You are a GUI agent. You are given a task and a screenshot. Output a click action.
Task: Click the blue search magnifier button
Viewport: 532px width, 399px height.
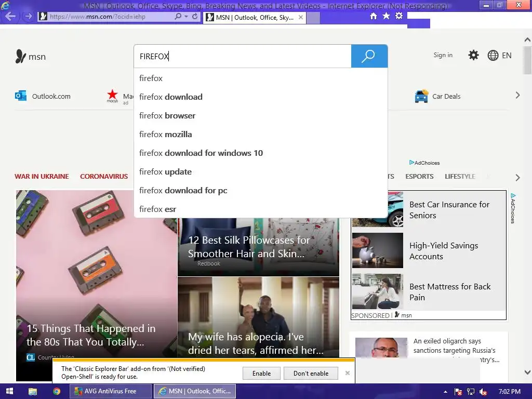click(369, 56)
